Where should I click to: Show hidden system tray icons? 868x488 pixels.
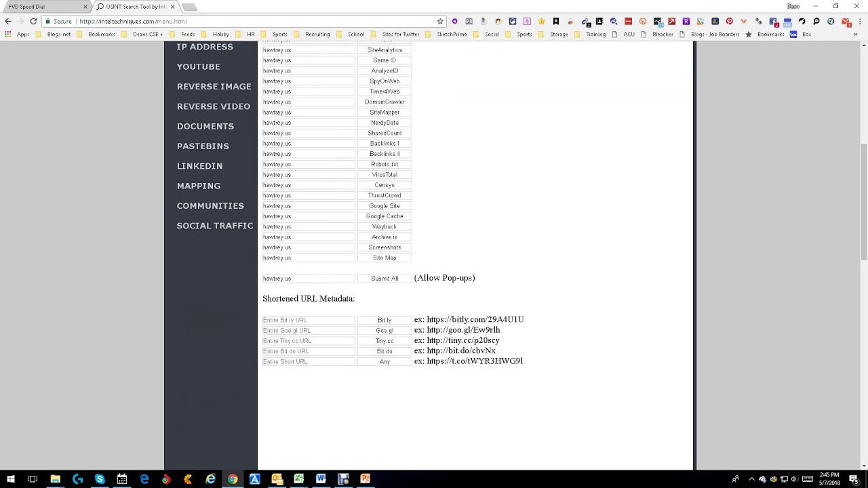(x=751, y=479)
